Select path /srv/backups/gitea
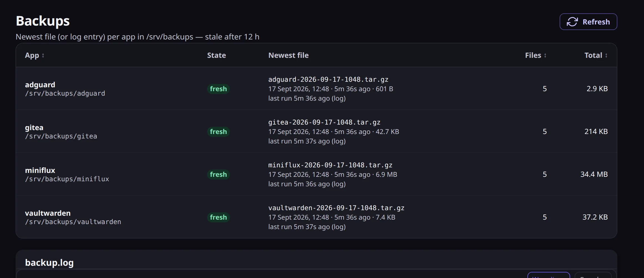 point(61,136)
